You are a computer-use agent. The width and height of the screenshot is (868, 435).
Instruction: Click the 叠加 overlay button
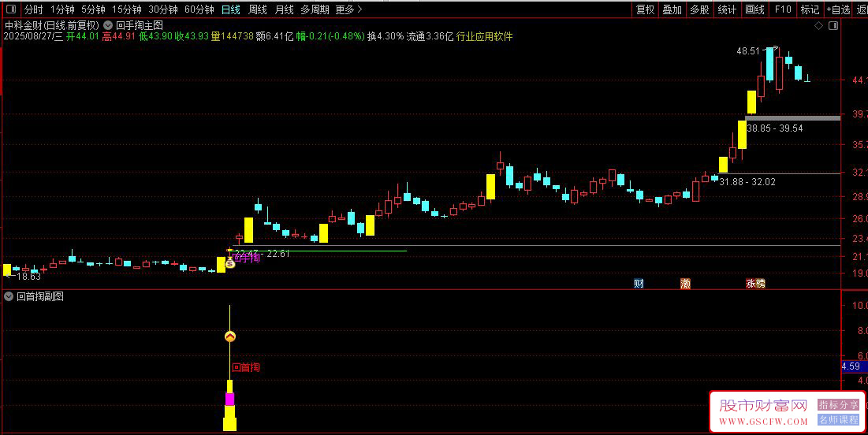672,9
